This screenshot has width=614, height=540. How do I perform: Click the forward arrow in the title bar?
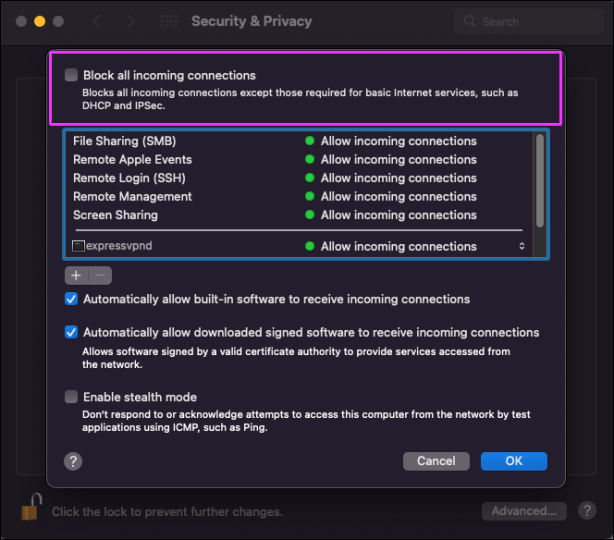tap(131, 21)
